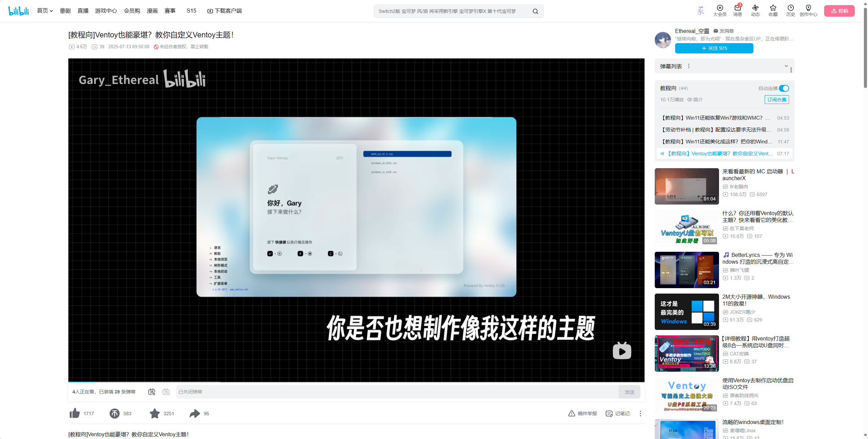868x439 pixels.
Task: Open 这才是最完美的Windows thumbnail
Action: click(x=687, y=312)
